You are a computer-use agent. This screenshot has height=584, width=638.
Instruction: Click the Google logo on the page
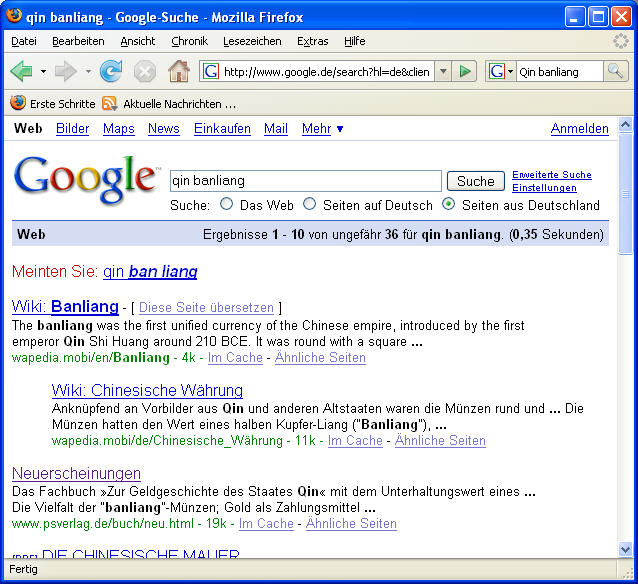click(87, 179)
